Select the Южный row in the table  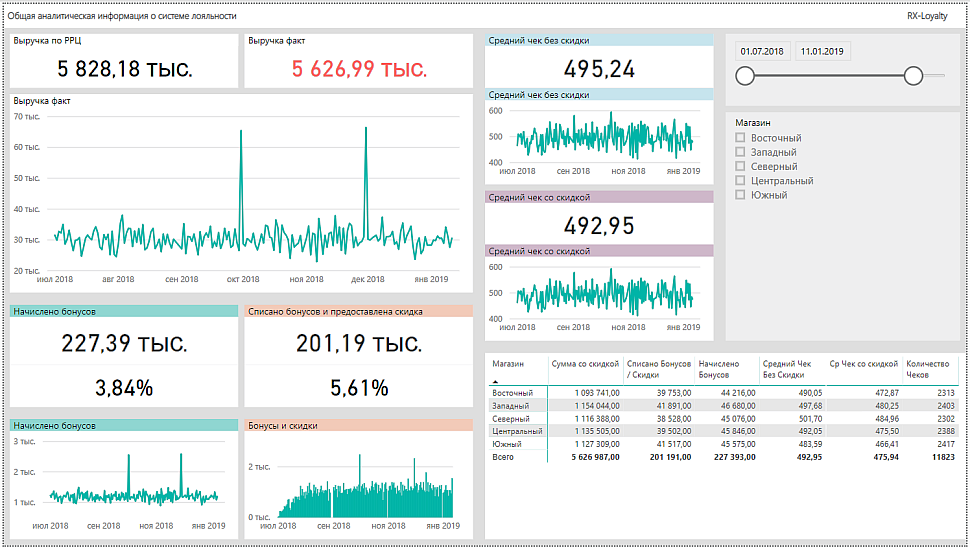[507, 444]
